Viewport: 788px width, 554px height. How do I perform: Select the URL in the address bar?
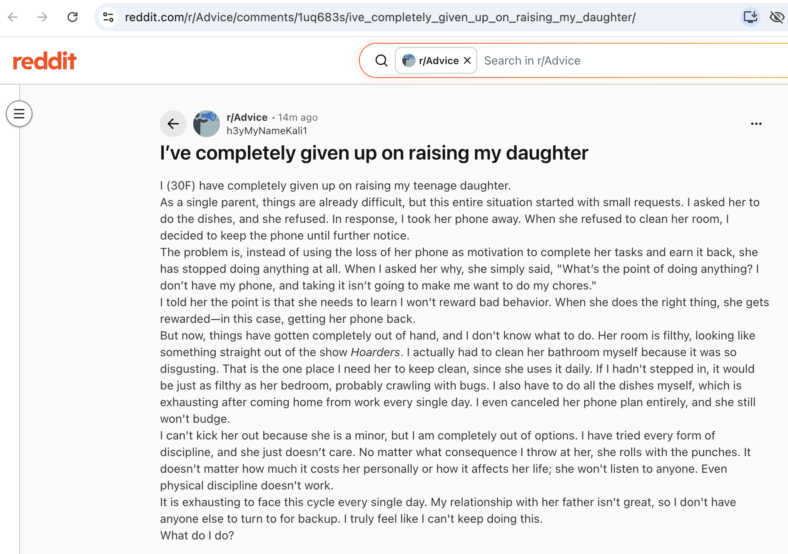tap(380, 17)
